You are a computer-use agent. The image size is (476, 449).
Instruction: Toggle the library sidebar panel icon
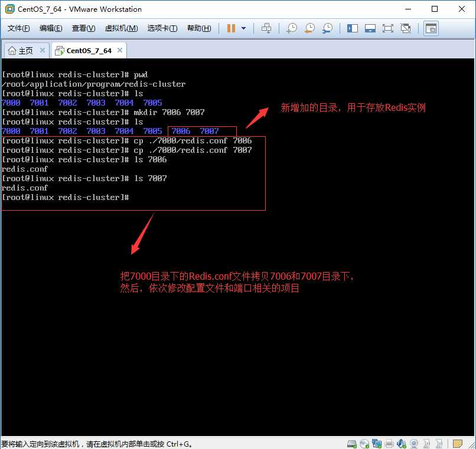coord(353,28)
